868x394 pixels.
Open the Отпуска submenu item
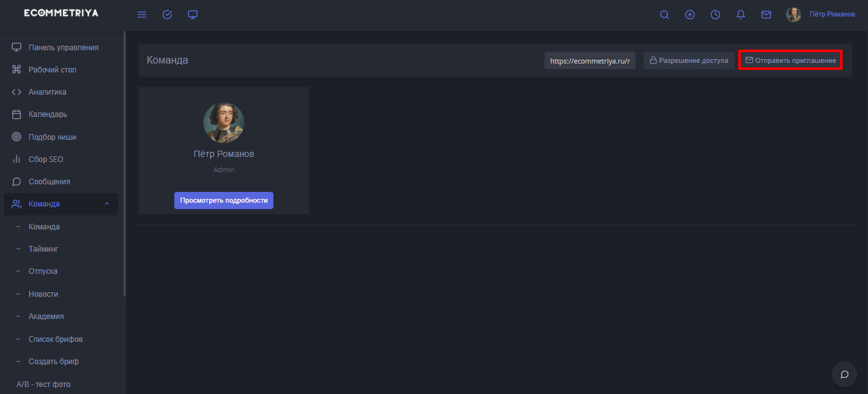point(43,271)
